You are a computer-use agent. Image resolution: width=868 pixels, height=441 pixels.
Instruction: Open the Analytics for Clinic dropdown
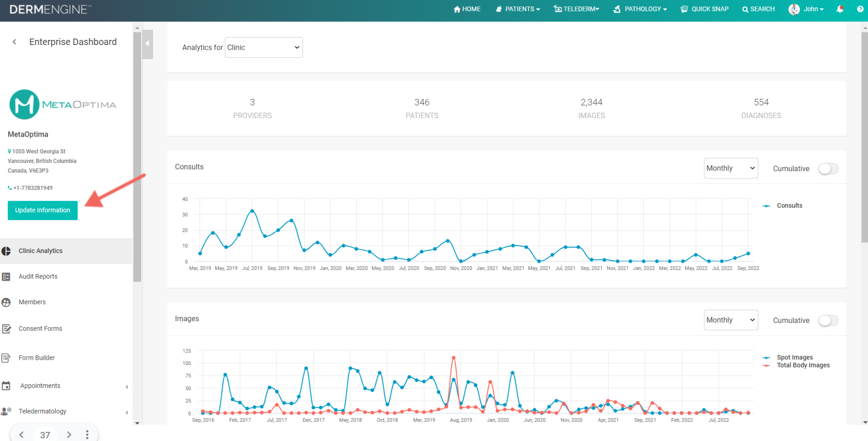click(264, 47)
